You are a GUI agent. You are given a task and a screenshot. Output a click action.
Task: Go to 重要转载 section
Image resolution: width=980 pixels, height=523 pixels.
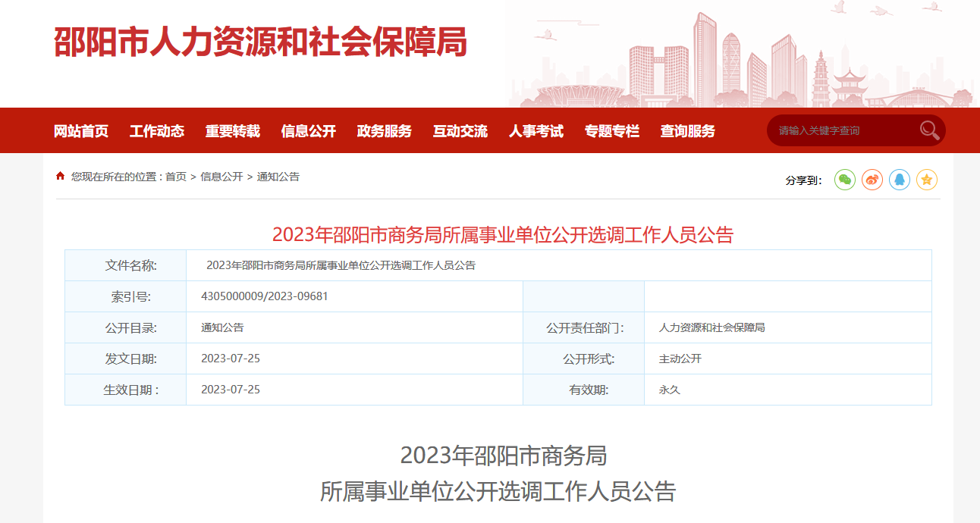(x=233, y=131)
